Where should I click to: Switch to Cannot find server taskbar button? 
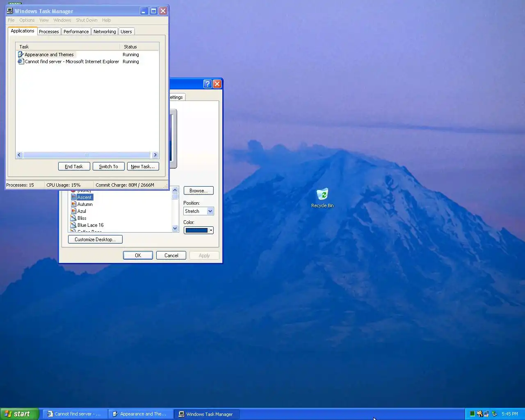[x=75, y=414]
